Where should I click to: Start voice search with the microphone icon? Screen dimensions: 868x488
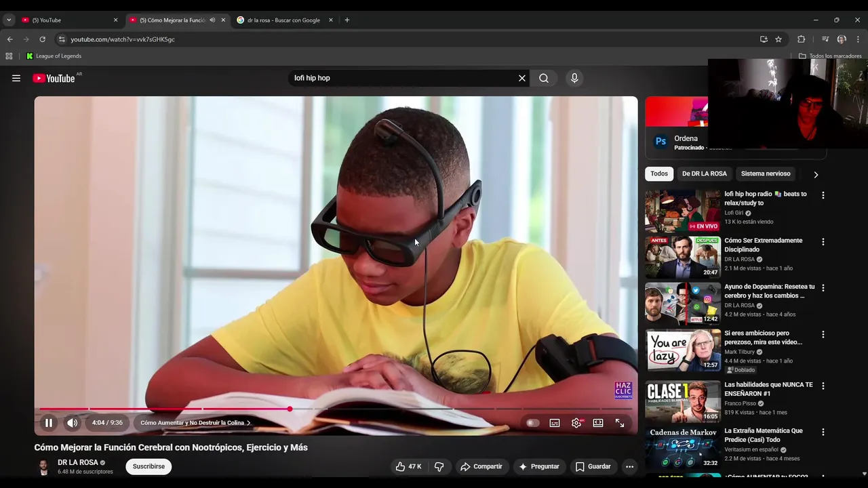click(x=574, y=78)
